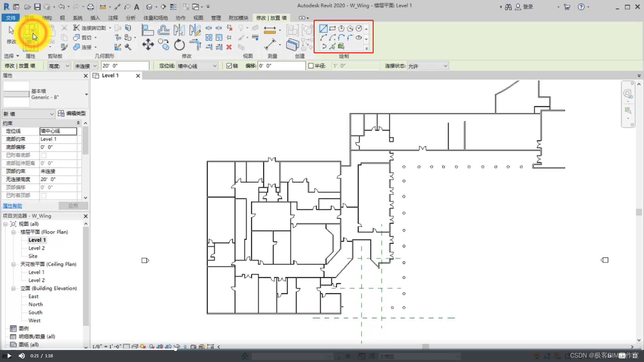Select the Pick Lines draw tool
This screenshot has width=644, height=362.
tap(332, 47)
